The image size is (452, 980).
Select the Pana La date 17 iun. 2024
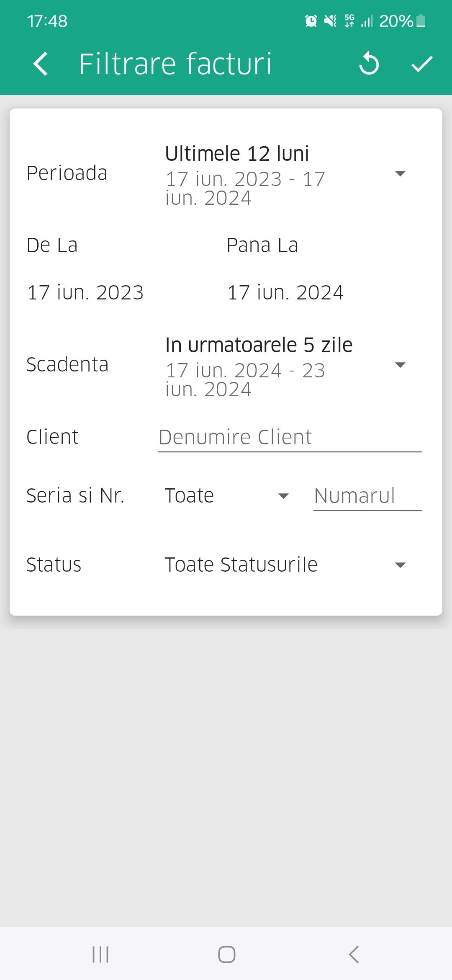[x=285, y=292]
